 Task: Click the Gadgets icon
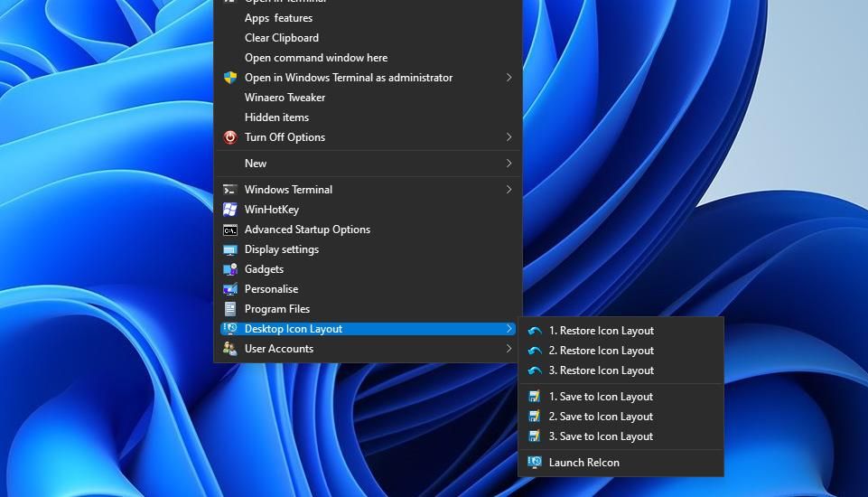[230, 269]
